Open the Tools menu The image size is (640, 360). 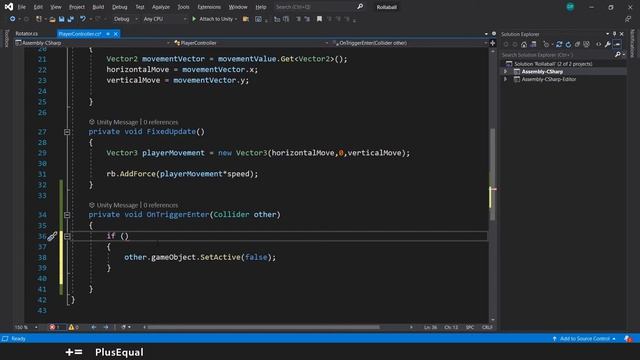click(183, 7)
